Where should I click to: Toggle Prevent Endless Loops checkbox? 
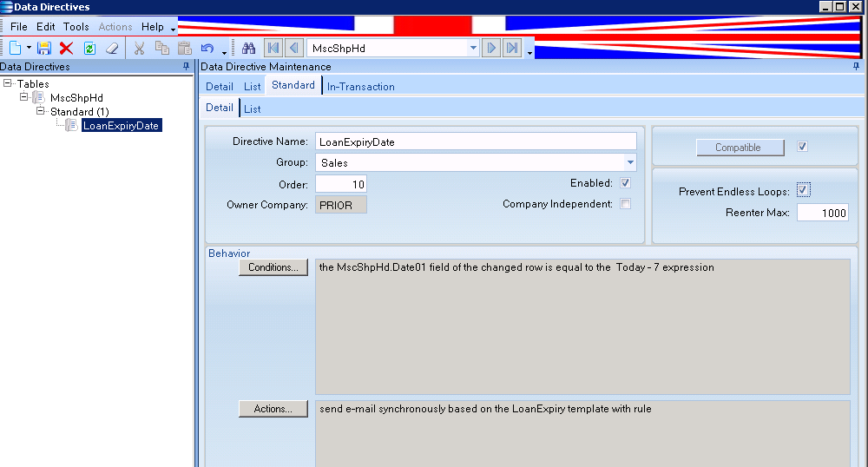click(x=803, y=190)
